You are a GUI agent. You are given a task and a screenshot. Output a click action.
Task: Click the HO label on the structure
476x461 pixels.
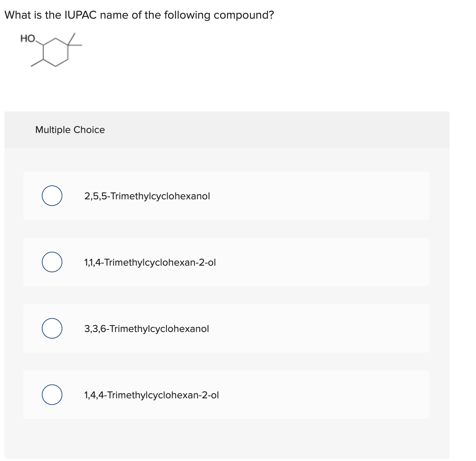(28, 38)
